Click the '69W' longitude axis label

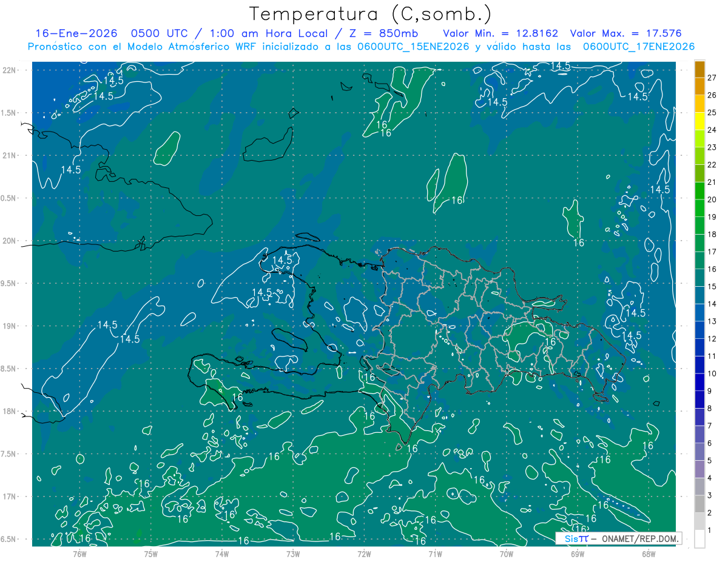pos(577,553)
